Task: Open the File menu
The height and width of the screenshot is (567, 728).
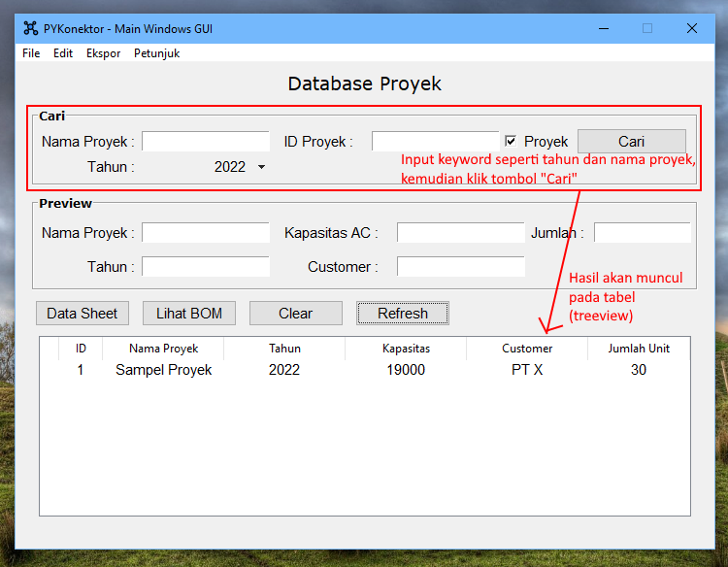Action: (x=31, y=53)
